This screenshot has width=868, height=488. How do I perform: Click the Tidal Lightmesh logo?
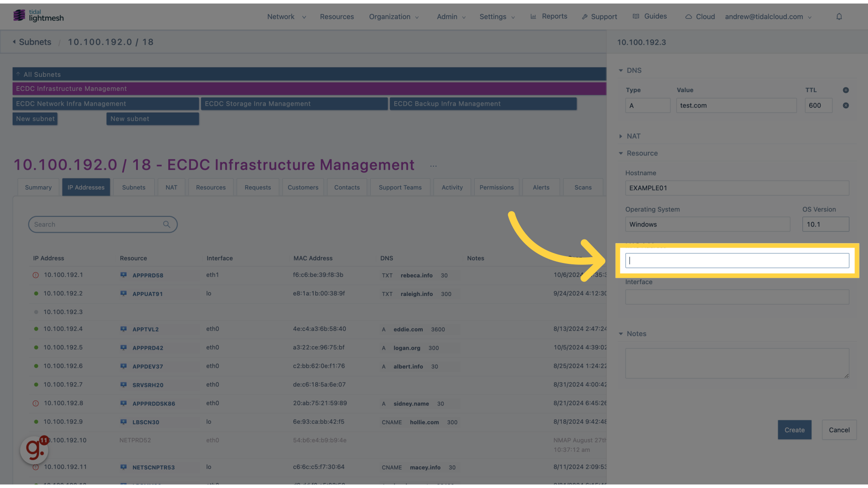pos(38,16)
